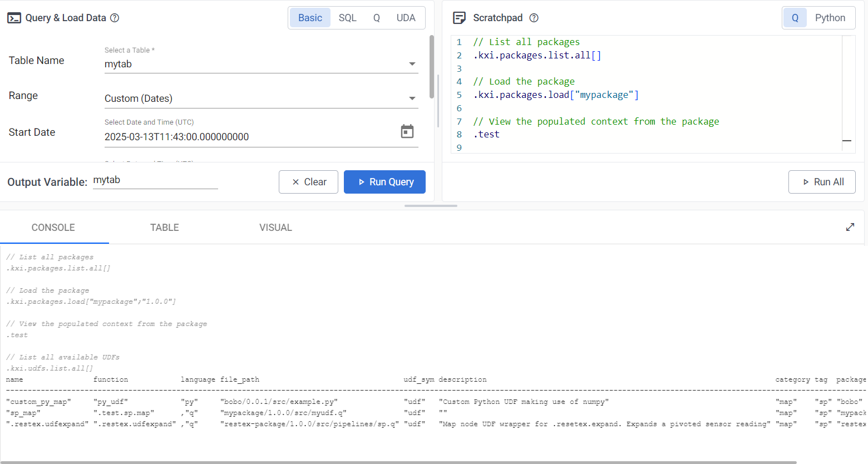Click the Output Variable input field
The height and width of the screenshot is (464, 868).
155,180
